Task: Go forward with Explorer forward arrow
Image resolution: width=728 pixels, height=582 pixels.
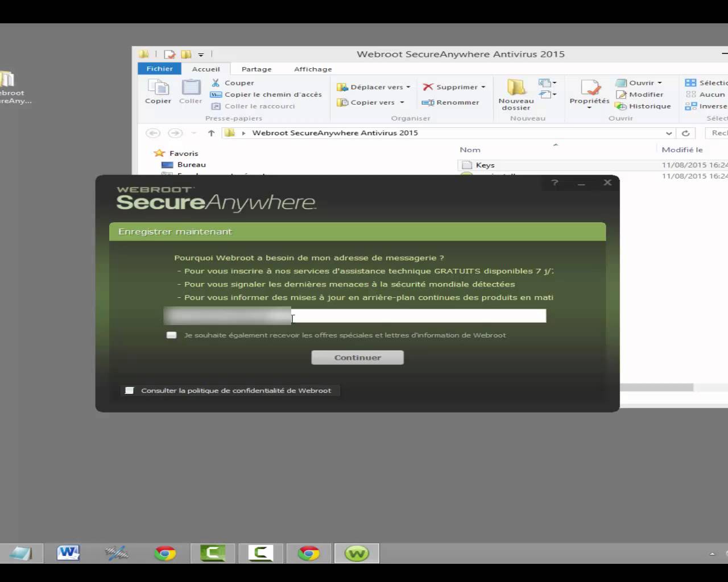Action: click(175, 133)
